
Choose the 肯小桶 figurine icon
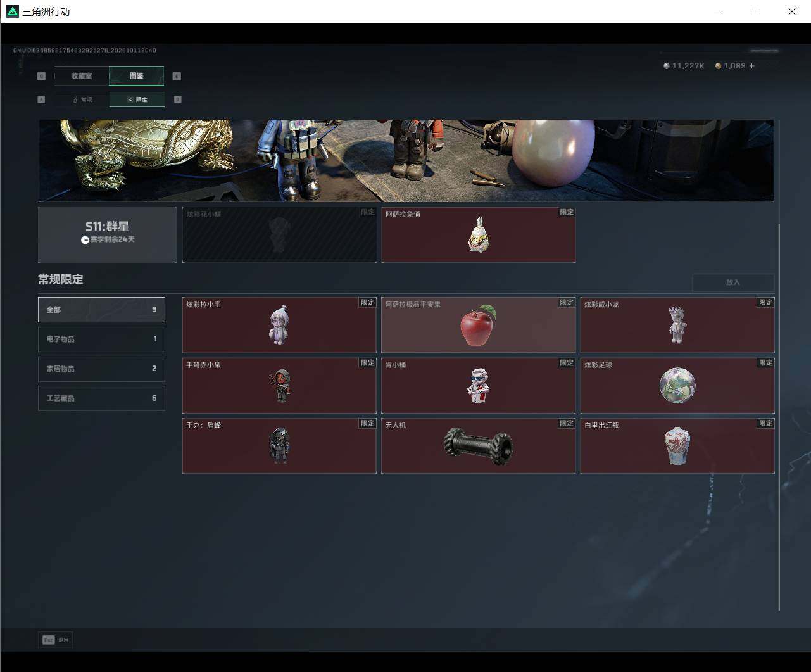point(479,386)
